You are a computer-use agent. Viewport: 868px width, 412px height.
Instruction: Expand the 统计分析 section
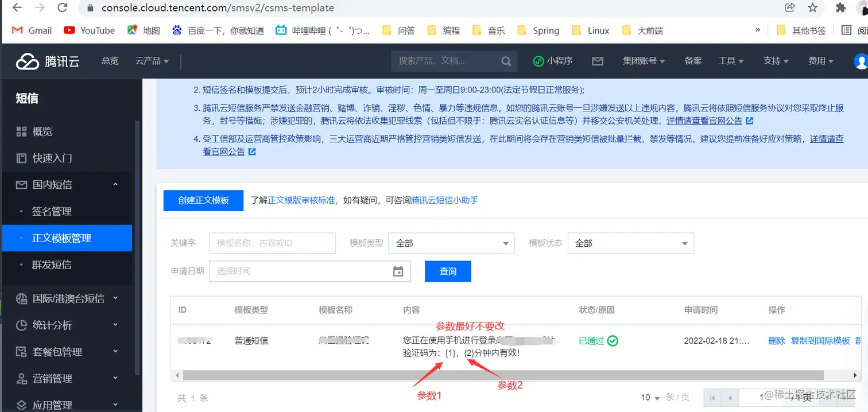point(67,325)
